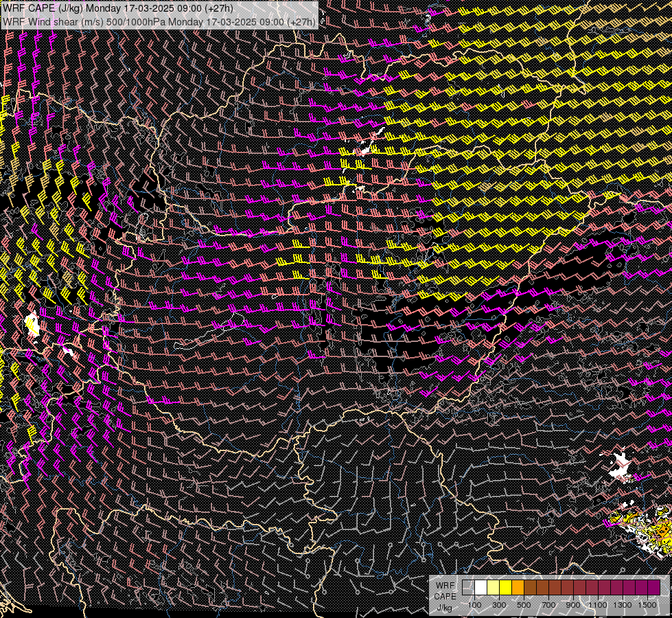
Task: Click the legend value 1500
Action: click(647, 605)
